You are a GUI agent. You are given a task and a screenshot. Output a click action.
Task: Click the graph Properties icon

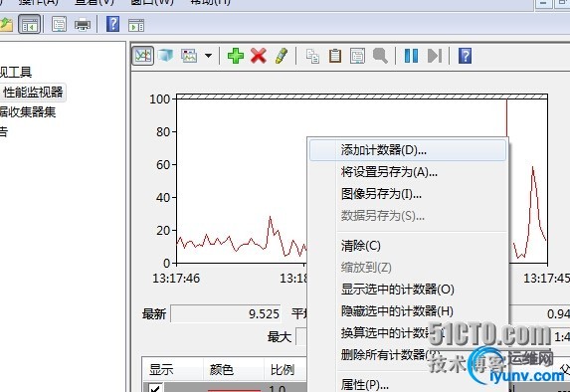pyautogui.click(x=357, y=56)
